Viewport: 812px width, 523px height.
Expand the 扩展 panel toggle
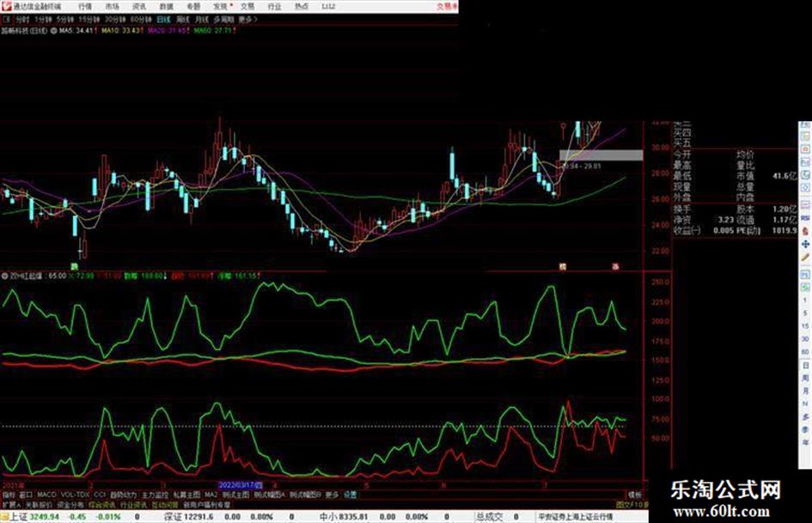(x=11, y=504)
